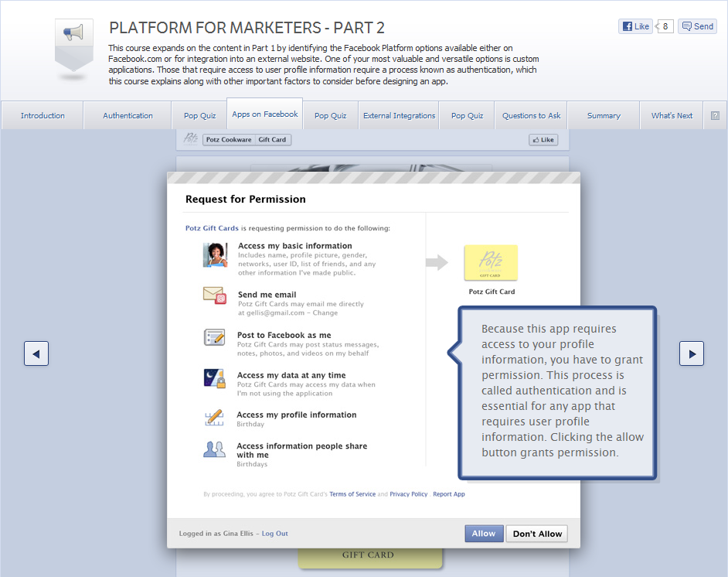Click the Access my profile information pencil icon
This screenshot has width=728, height=577.
[x=215, y=418]
